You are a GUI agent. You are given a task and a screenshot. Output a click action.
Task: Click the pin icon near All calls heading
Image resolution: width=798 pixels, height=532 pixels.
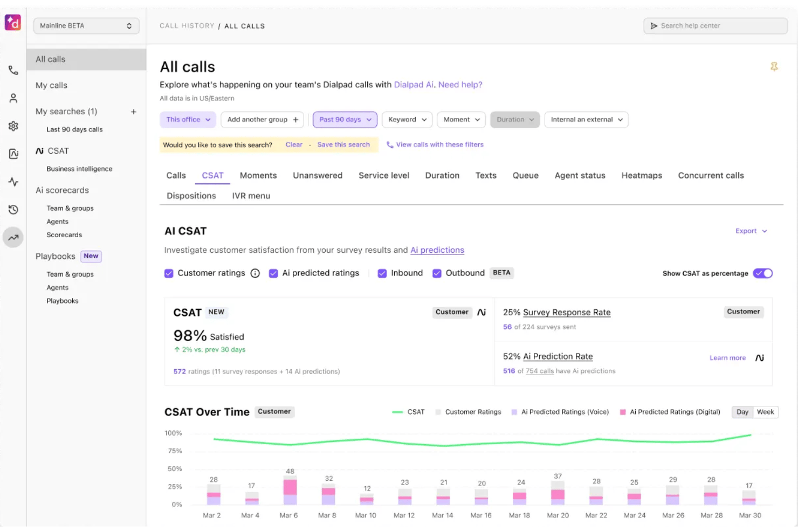pos(774,67)
